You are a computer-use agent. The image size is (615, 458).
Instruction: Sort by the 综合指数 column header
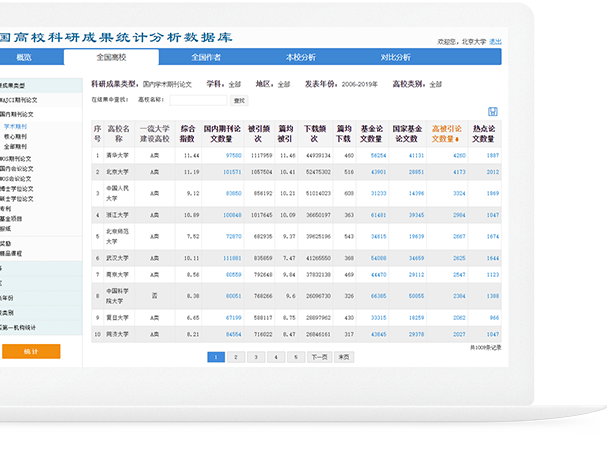click(x=187, y=134)
